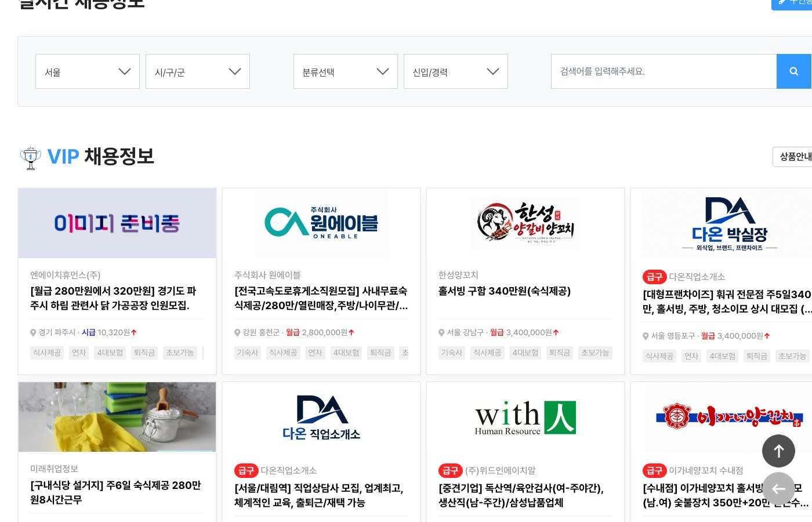Open the 이가네양꼬치 logo thumbnail
Image resolution: width=812 pixels, height=522 pixels.
(728, 416)
